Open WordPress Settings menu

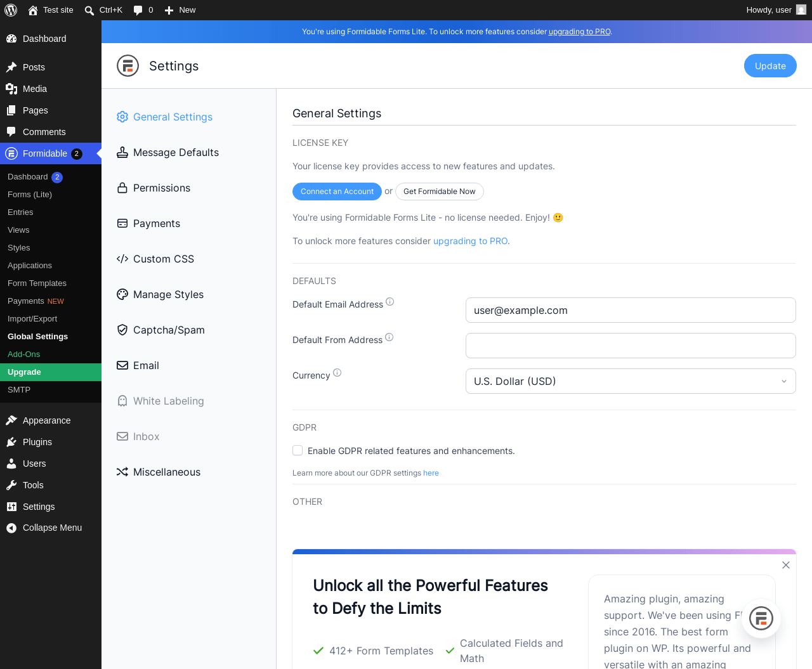51,507
